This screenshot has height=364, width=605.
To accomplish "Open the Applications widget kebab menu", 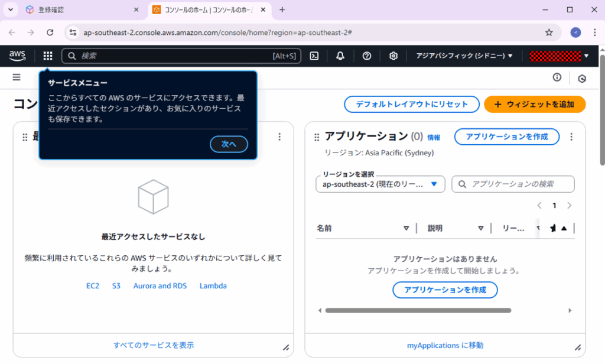I will pos(571,137).
